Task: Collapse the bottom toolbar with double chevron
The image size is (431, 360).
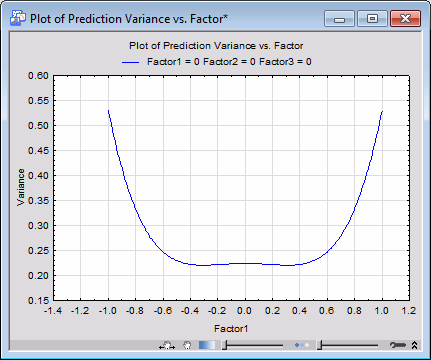Action: (414, 345)
